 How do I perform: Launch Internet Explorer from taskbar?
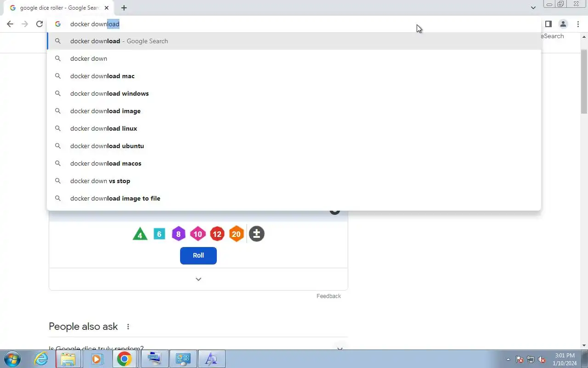pos(41,359)
